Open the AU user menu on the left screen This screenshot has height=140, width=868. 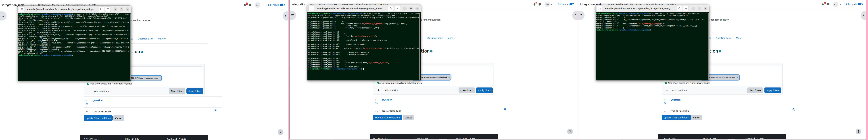(259, 5)
